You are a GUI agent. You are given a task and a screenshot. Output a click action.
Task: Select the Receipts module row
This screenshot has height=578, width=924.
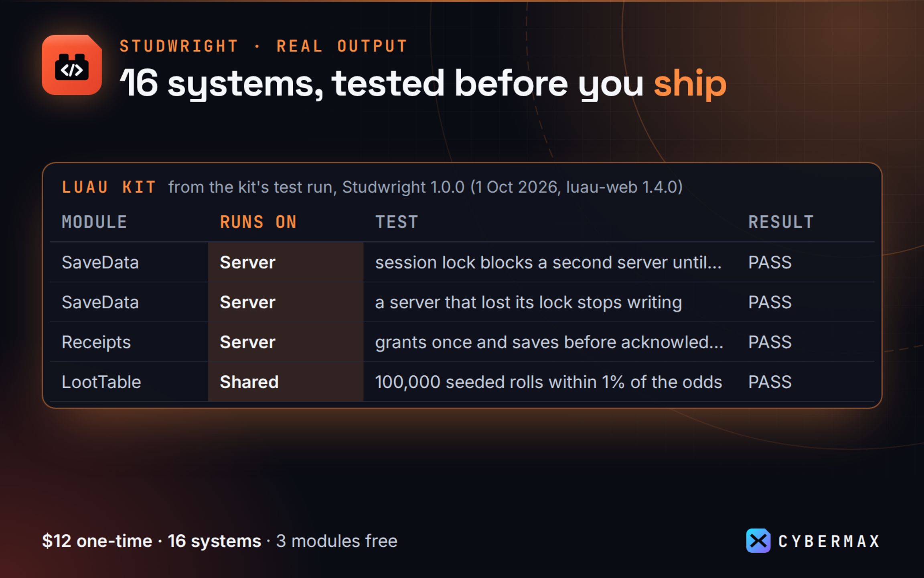(x=462, y=342)
